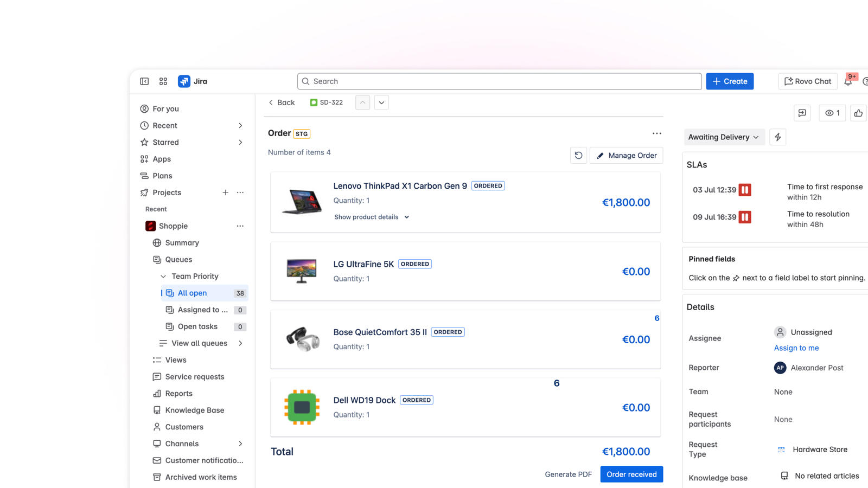The width and height of the screenshot is (868, 488).
Task: Expand the Starred menu chevron
Action: tap(240, 143)
